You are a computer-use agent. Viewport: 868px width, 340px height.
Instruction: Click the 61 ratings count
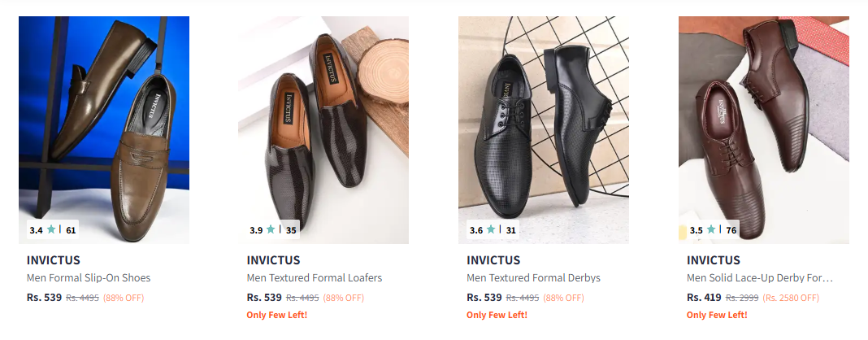71,230
